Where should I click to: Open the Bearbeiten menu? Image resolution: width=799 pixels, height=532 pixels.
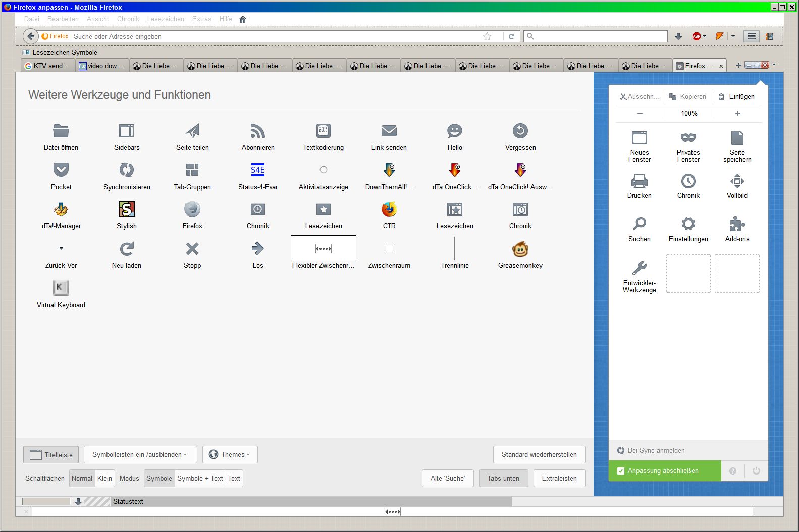coord(63,19)
